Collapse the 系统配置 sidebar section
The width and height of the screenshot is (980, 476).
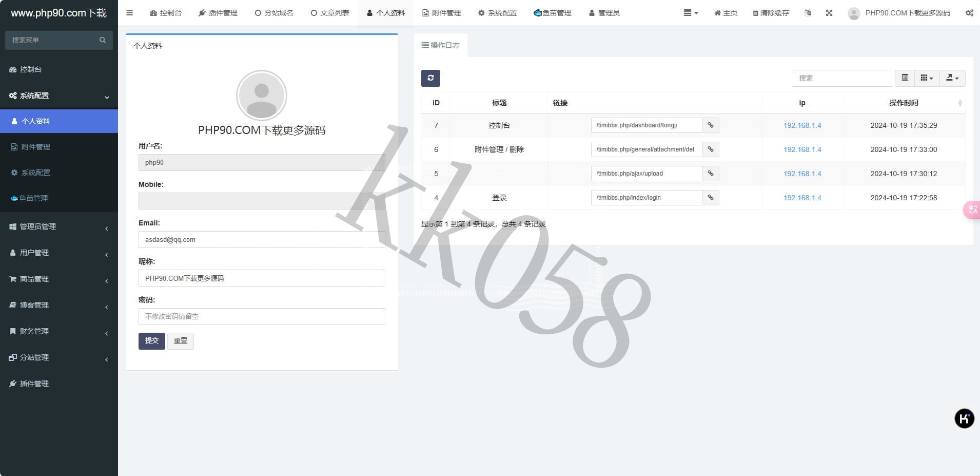(58, 96)
